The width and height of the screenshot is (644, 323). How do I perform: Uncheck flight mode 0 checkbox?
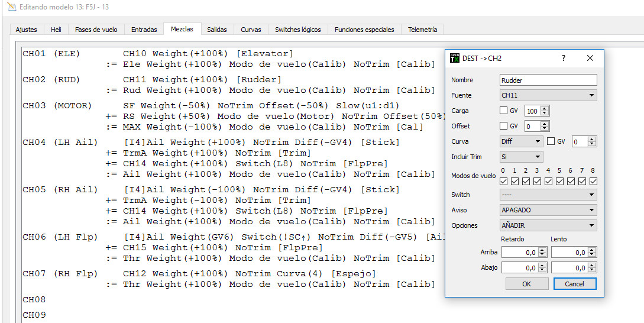pos(503,182)
